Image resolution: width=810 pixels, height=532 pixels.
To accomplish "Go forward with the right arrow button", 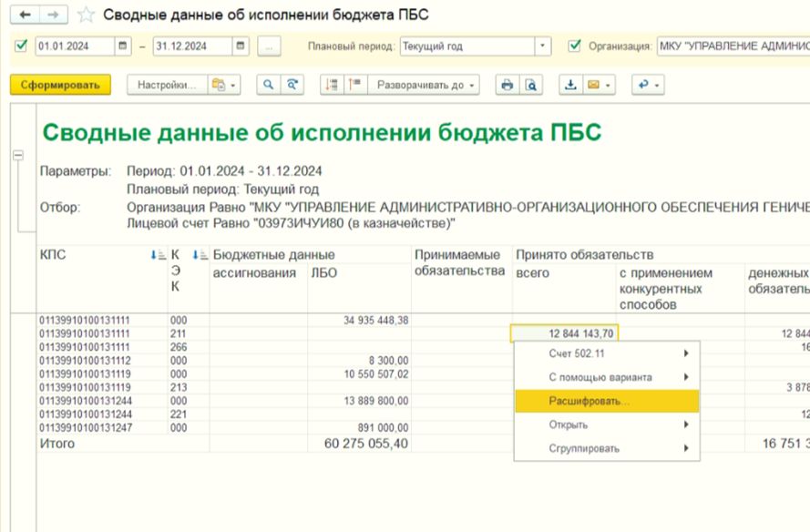I will [x=53, y=15].
